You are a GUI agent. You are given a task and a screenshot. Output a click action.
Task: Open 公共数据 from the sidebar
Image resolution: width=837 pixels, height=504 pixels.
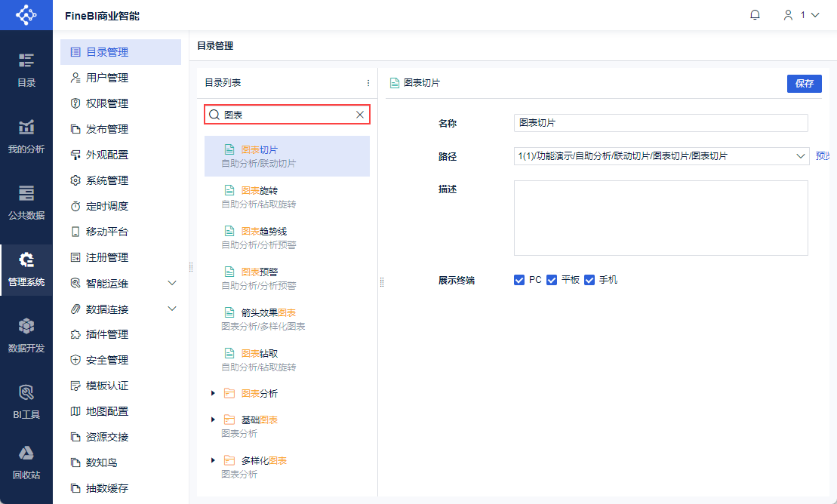(26, 201)
